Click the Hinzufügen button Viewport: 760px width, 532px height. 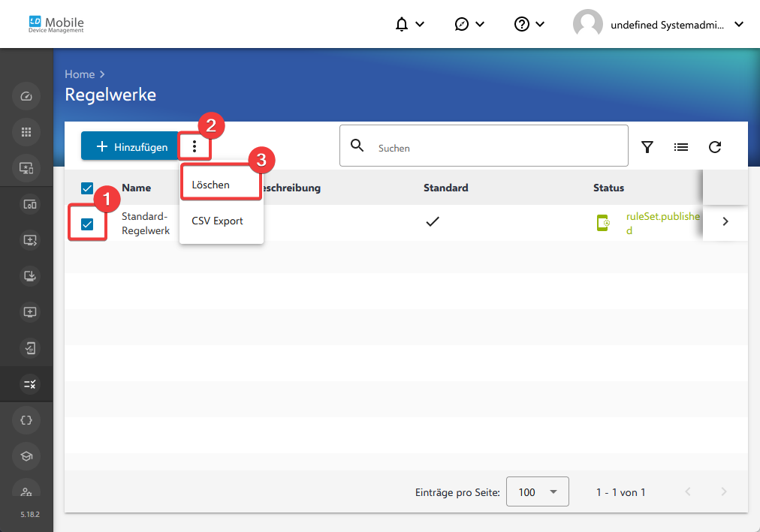pyautogui.click(x=130, y=146)
